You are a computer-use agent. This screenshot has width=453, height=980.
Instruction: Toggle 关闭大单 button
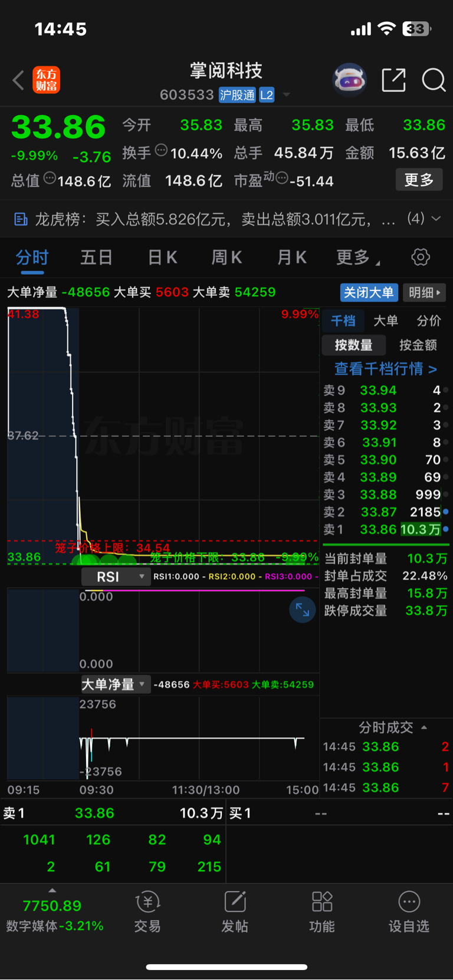pos(369,292)
